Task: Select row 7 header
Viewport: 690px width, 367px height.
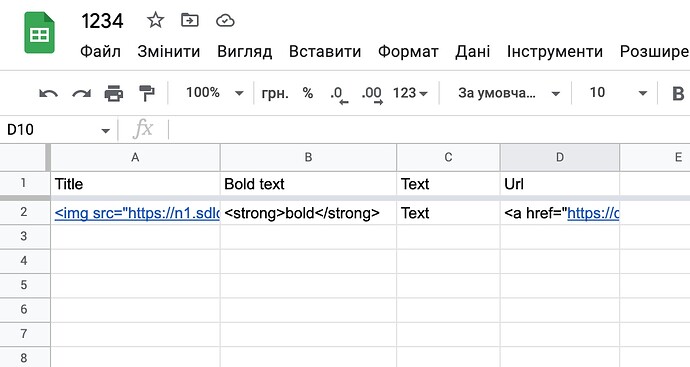Action: coord(24,334)
